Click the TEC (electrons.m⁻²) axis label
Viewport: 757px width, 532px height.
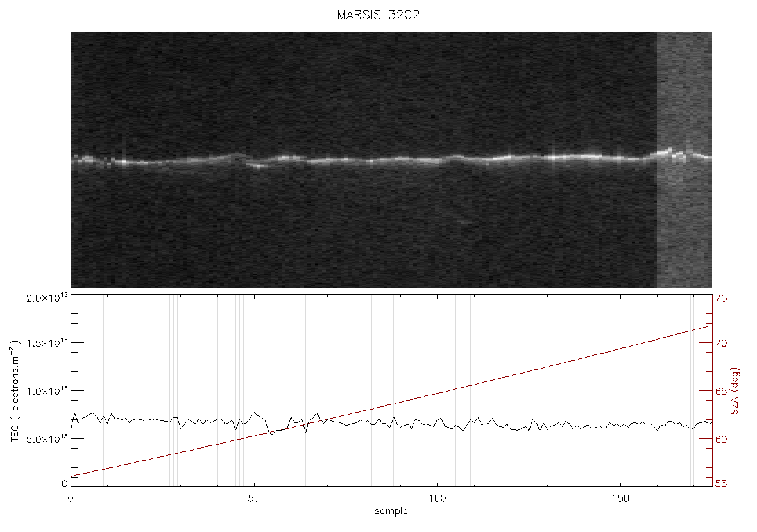tap(15, 391)
